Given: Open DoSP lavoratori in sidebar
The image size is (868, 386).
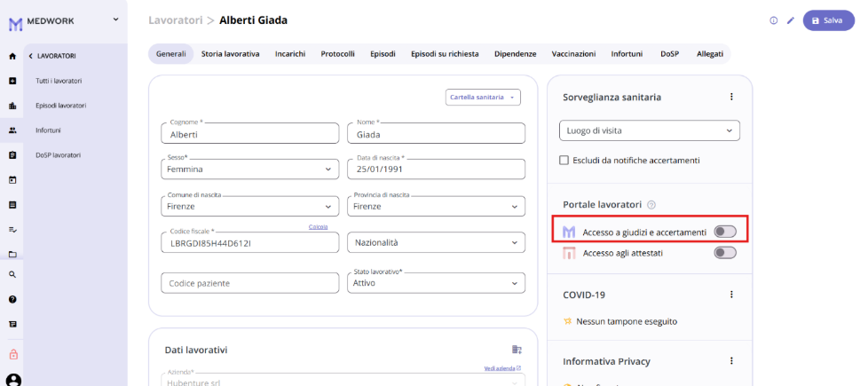Looking at the screenshot, I should 58,155.
